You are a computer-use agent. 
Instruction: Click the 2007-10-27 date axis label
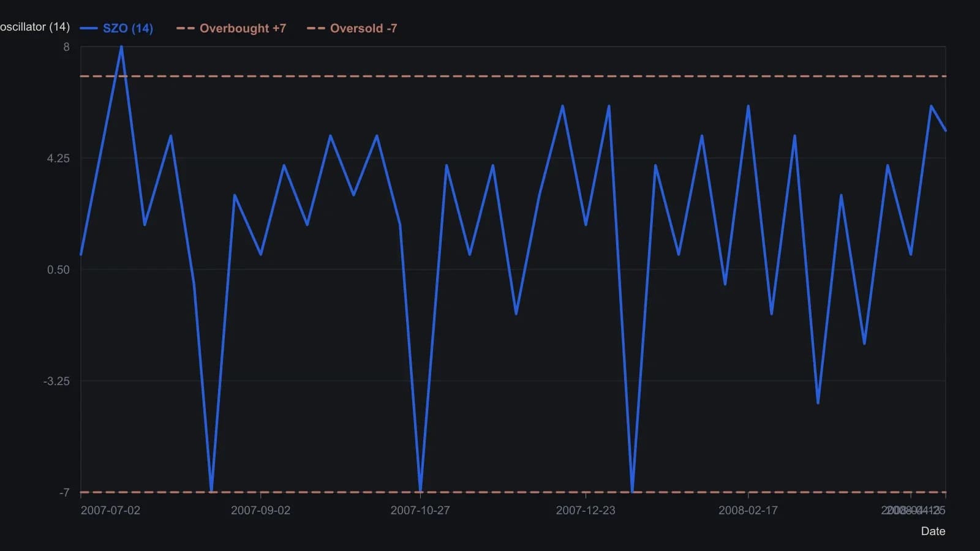point(420,510)
